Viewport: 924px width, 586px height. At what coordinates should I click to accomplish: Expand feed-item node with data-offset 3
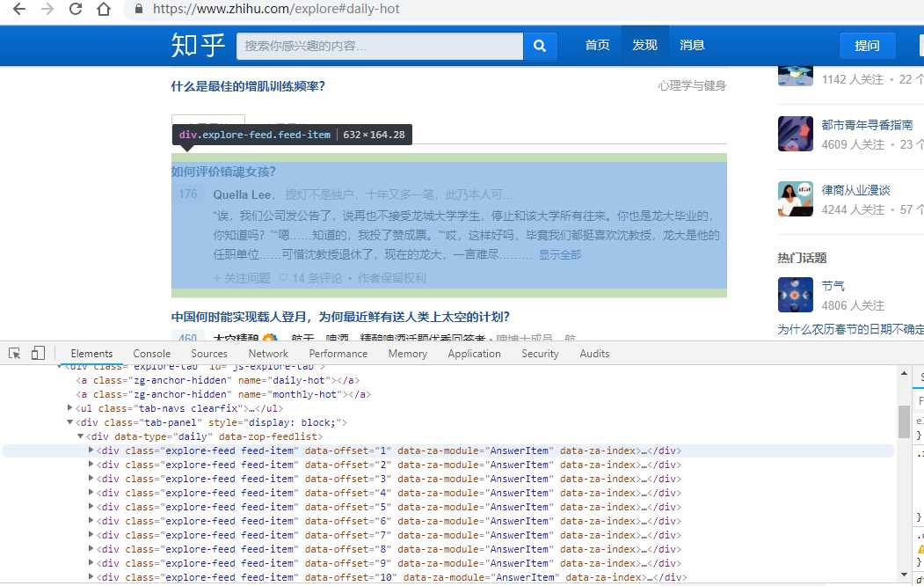[91, 478]
